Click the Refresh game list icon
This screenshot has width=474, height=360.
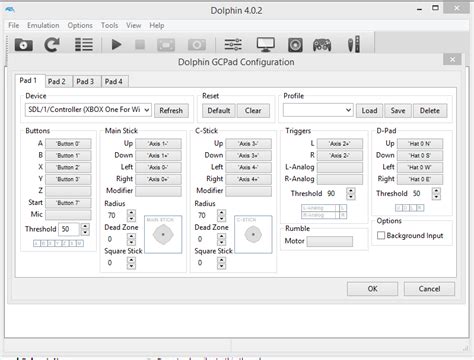[52, 45]
